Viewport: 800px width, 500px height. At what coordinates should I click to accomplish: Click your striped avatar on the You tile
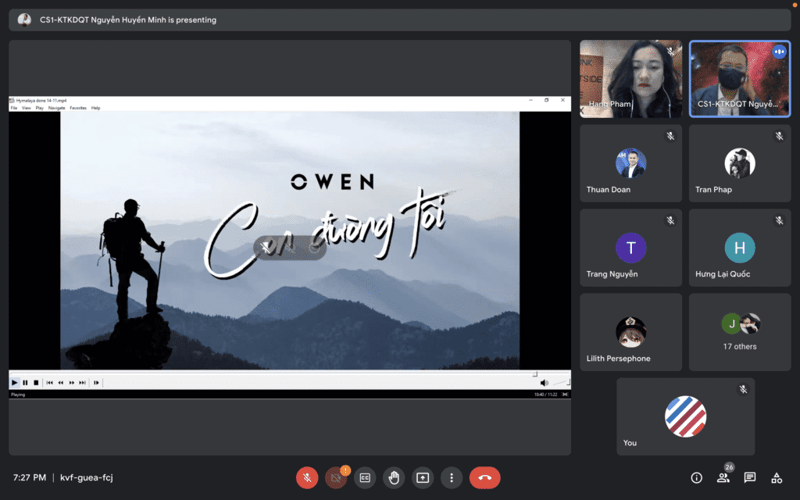[686, 416]
